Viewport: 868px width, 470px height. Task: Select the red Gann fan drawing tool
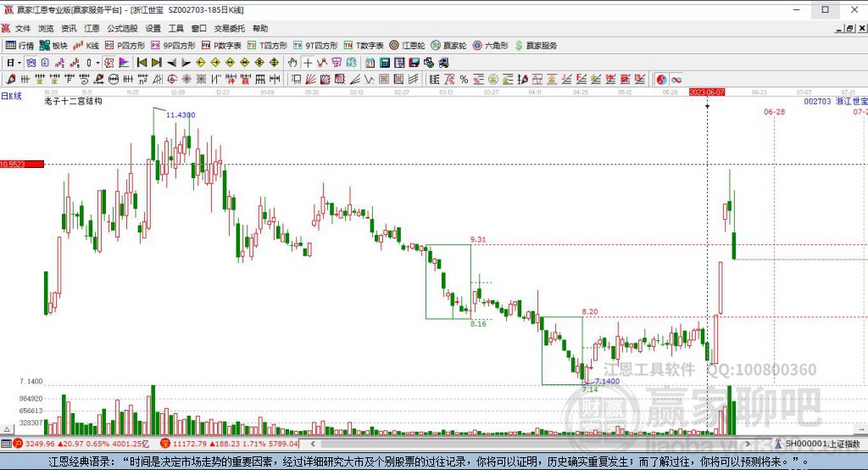[311, 79]
